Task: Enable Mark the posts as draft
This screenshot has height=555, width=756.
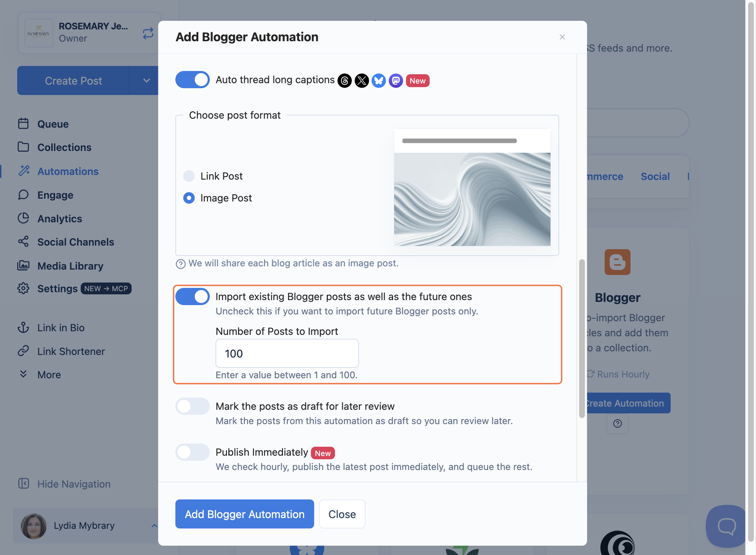Action: pyautogui.click(x=193, y=406)
